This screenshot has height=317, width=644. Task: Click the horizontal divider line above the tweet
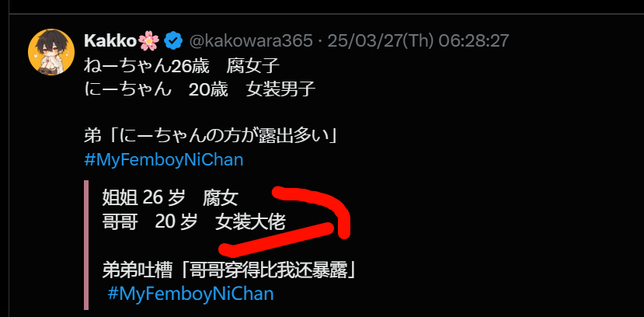[x=326, y=14]
